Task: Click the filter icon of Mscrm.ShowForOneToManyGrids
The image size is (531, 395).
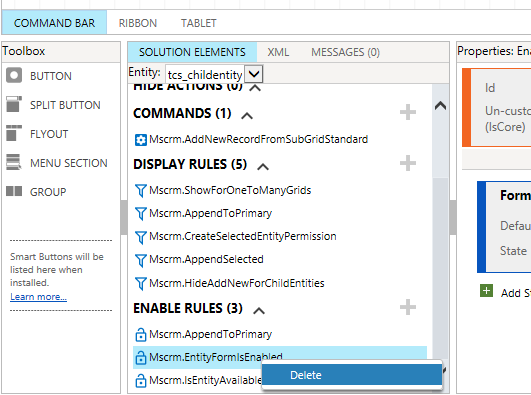Action: coord(141,191)
